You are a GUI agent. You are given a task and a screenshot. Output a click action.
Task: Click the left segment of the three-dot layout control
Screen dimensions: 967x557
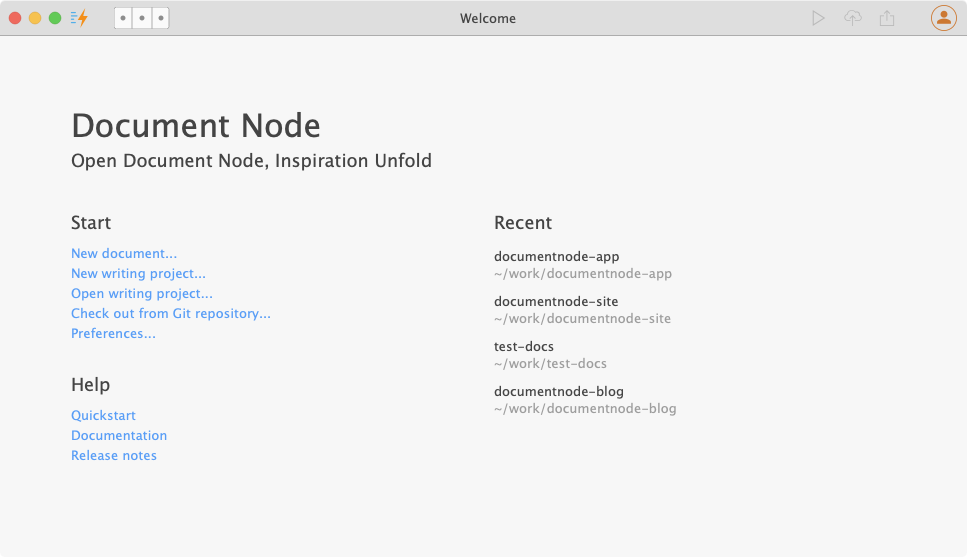pos(123,18)
